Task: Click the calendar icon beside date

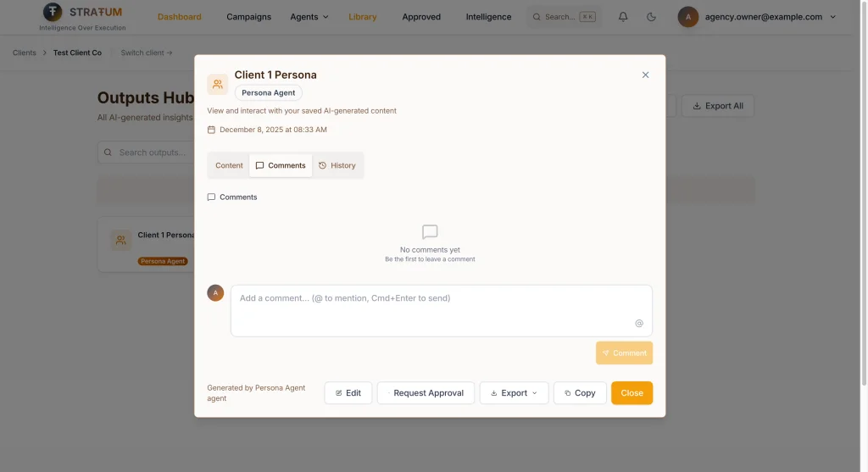Action: [211, 130]
